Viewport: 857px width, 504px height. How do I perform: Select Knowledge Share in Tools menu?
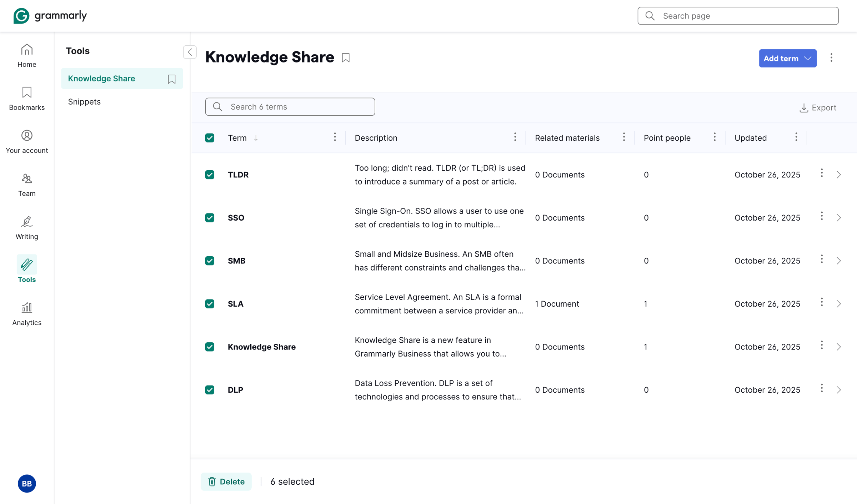[x=122, y=79]
